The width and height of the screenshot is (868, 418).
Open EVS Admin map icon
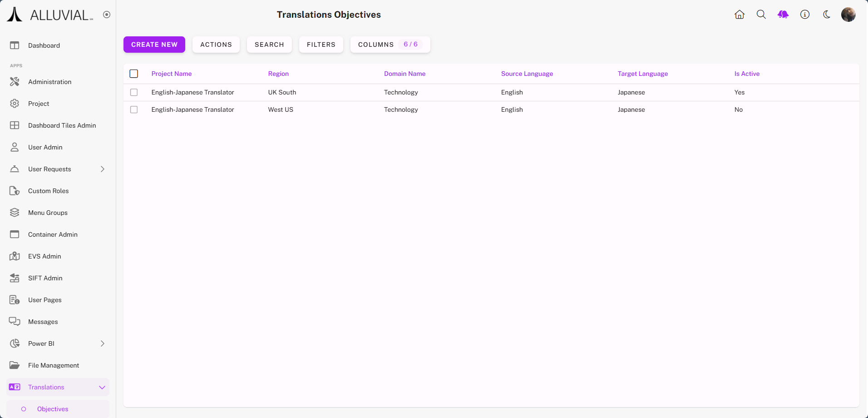point(15,256)
